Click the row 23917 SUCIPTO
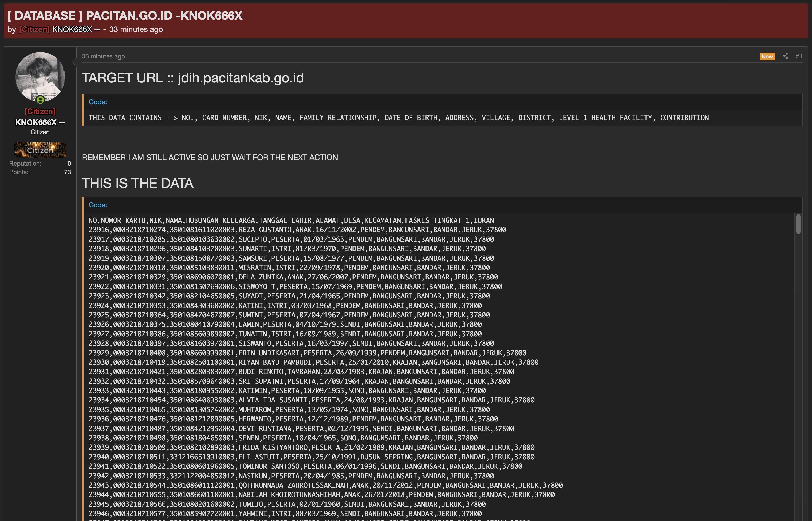The image size is (812, 521). tap(291, 239)
